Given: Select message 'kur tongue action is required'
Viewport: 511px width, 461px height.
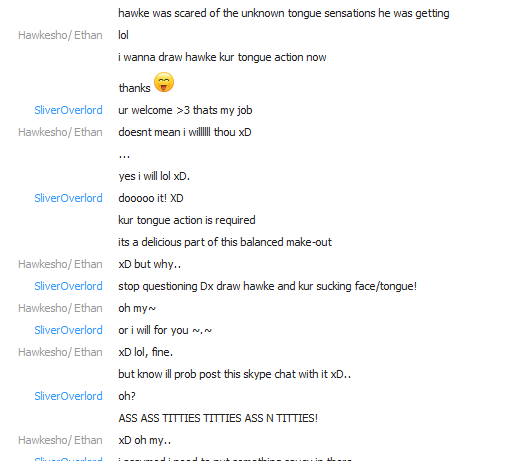Looking at the screenshot, I should pos(187,220).
